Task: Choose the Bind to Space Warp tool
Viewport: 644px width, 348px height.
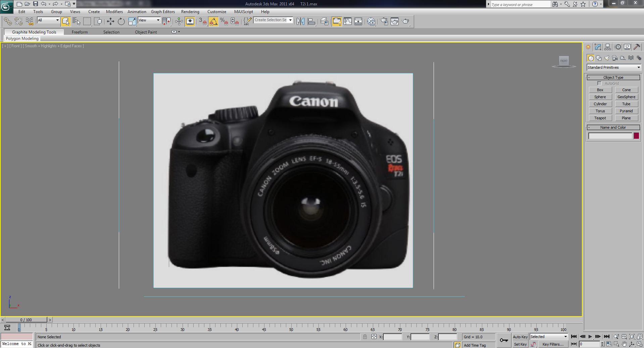Action: click(x=30, y=21)
